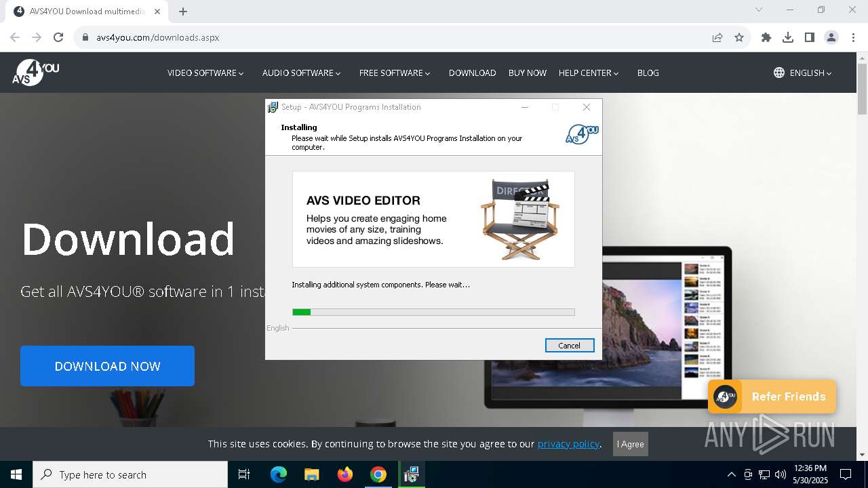Open the BUY NOW nav item

point(527,73)
